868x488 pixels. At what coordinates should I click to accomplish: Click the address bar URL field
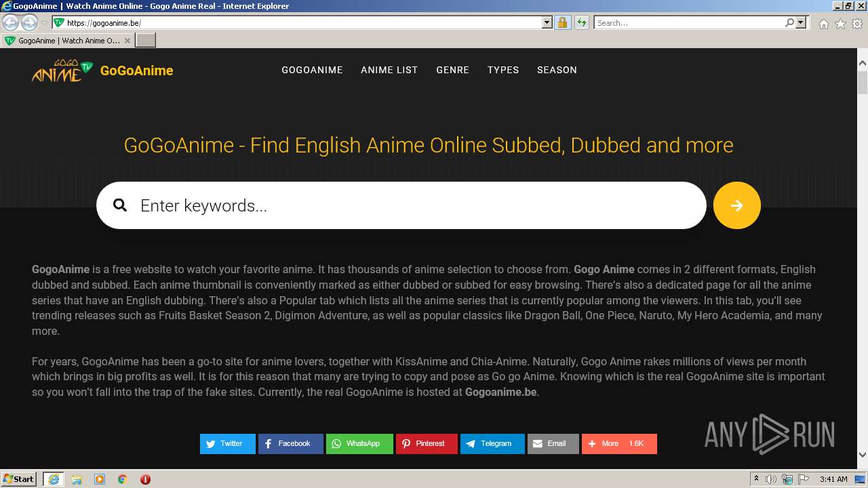click(x=303, y=22)
